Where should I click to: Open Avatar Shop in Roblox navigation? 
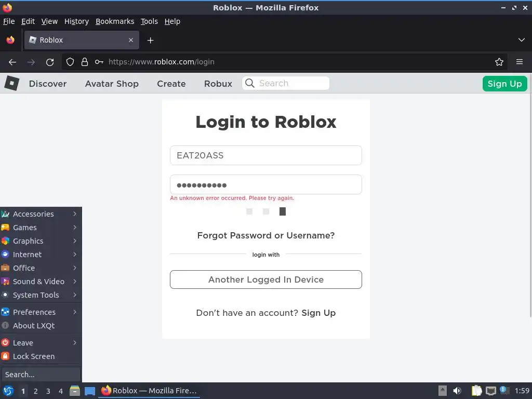point(112,84)
